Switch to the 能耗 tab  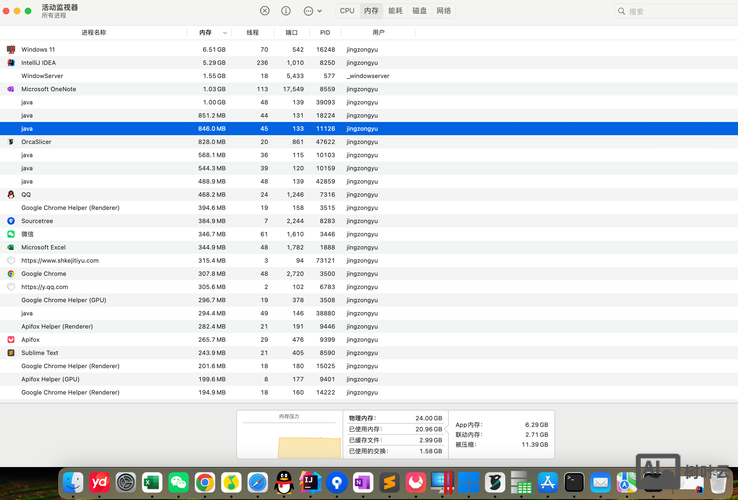click(x=396, y=11)
